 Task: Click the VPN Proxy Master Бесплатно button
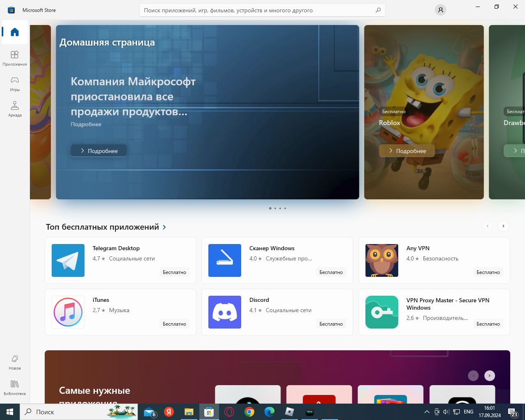488,324
